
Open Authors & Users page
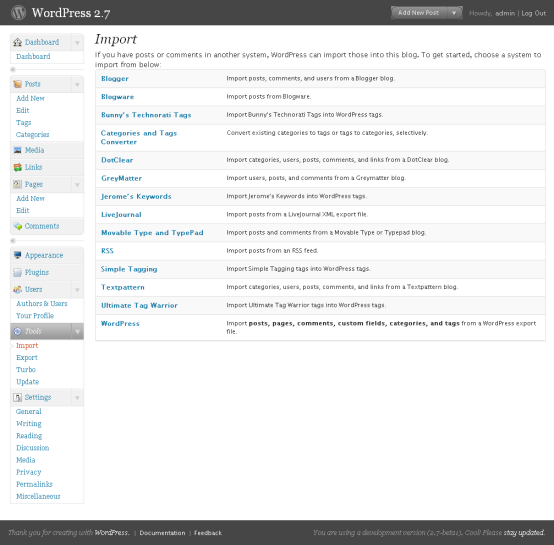(42, 303)
